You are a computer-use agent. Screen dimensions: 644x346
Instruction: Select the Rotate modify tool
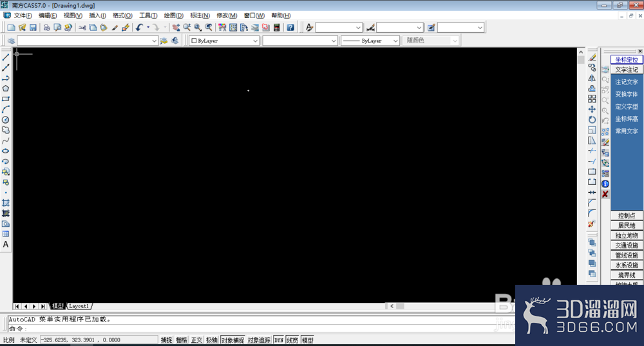click(x=592, y=120)
